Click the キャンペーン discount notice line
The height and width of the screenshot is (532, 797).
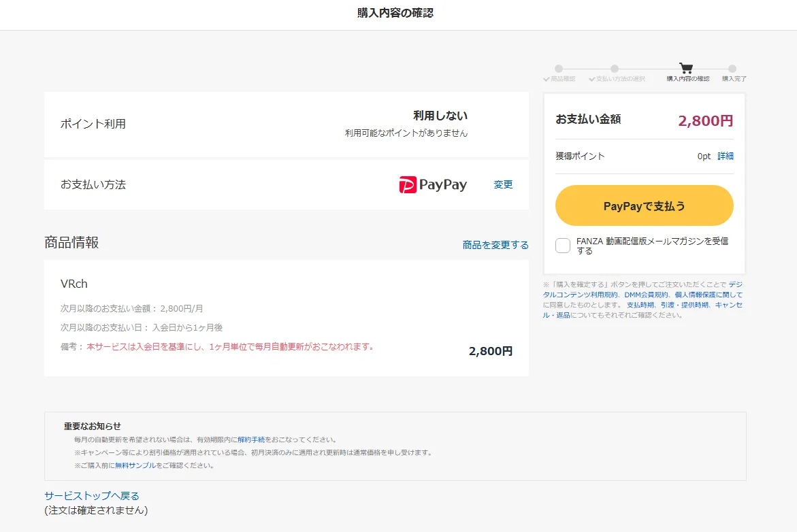(x=254, y=452)
